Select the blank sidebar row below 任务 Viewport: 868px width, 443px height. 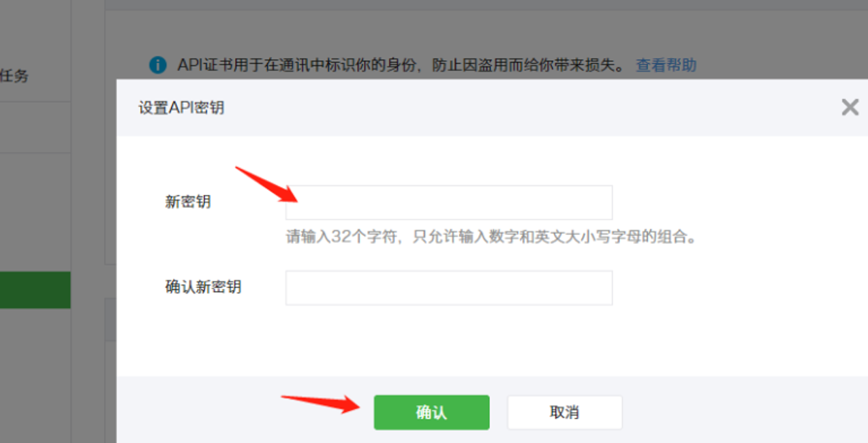coord(35,127)
